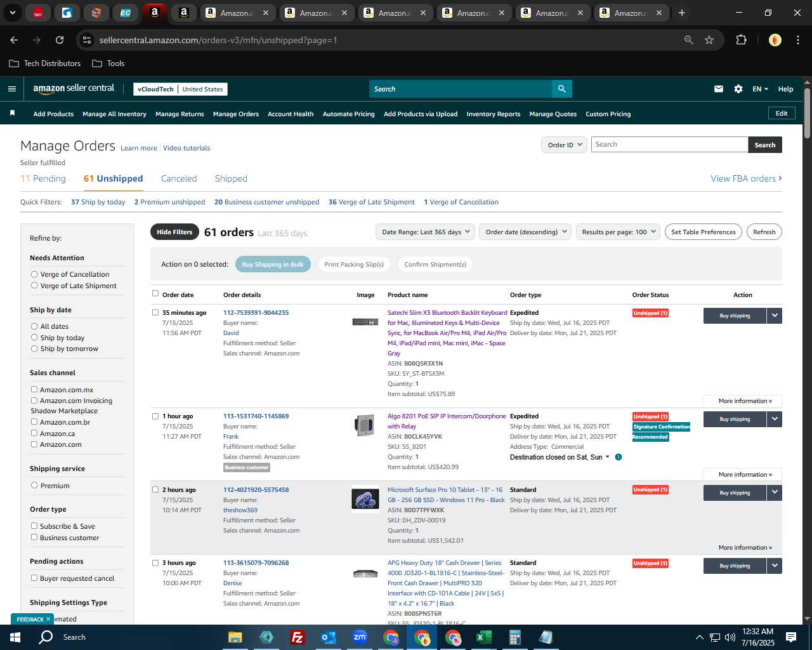Open Zoom from the taskbar
This screenshot has height=650, width=812.
[360, 637]
